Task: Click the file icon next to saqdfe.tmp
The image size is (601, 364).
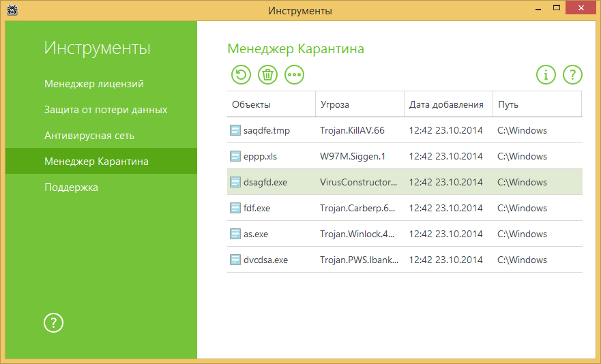Action: click(235, 130)
